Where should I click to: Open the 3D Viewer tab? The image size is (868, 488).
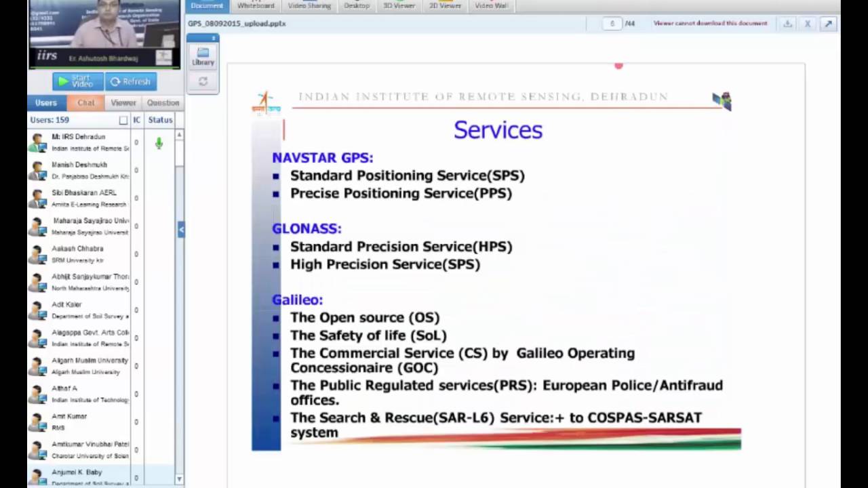point(399,5)
